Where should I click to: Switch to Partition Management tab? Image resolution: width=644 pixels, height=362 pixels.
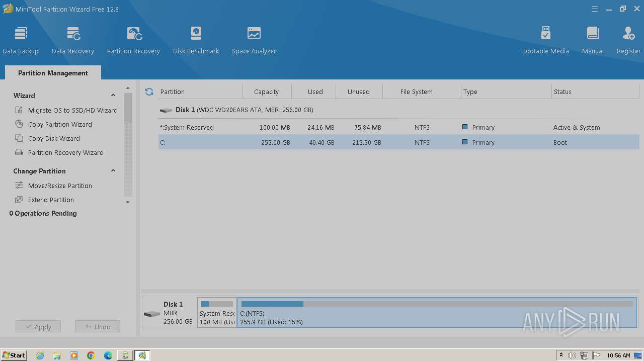coord(53,73)
